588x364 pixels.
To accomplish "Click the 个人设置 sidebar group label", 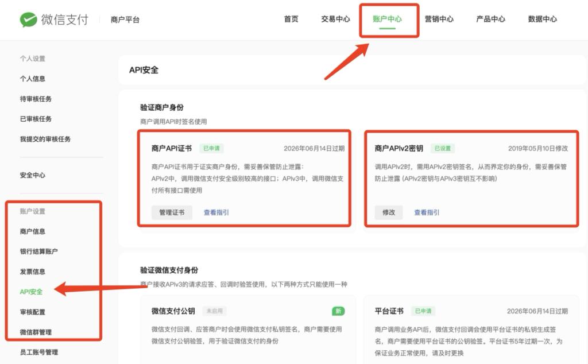I will click(33, 59).
